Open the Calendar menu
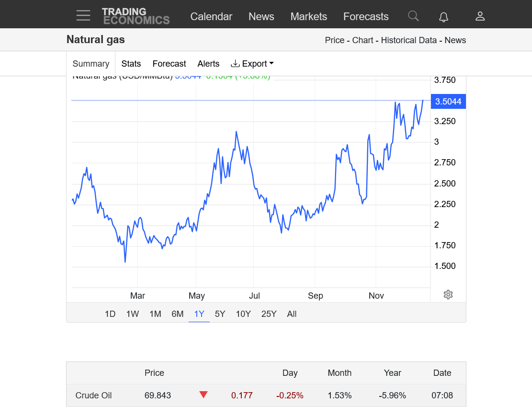 click(211, 16)
